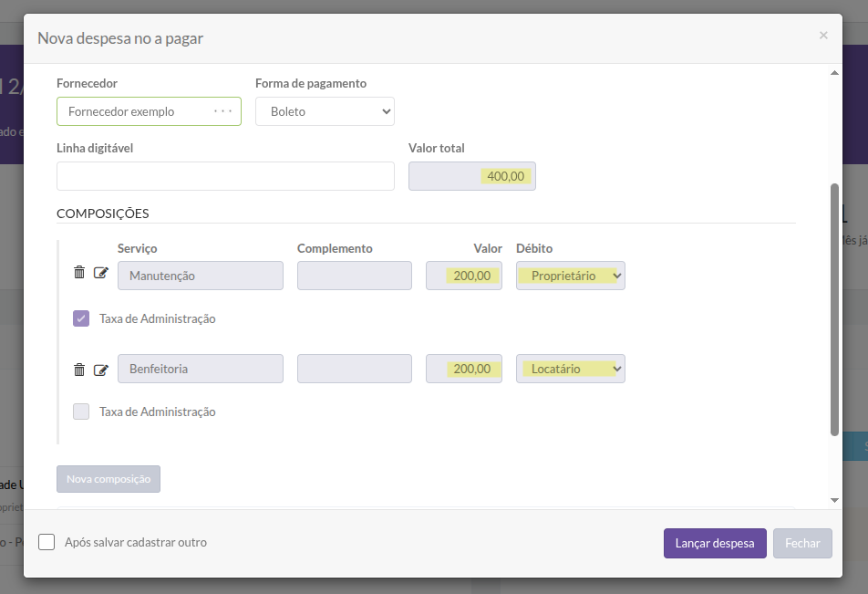Click the scroll-up arrow of the dialog
The image size is (868, 594).
pyautogui.click(x=835, y=73)
